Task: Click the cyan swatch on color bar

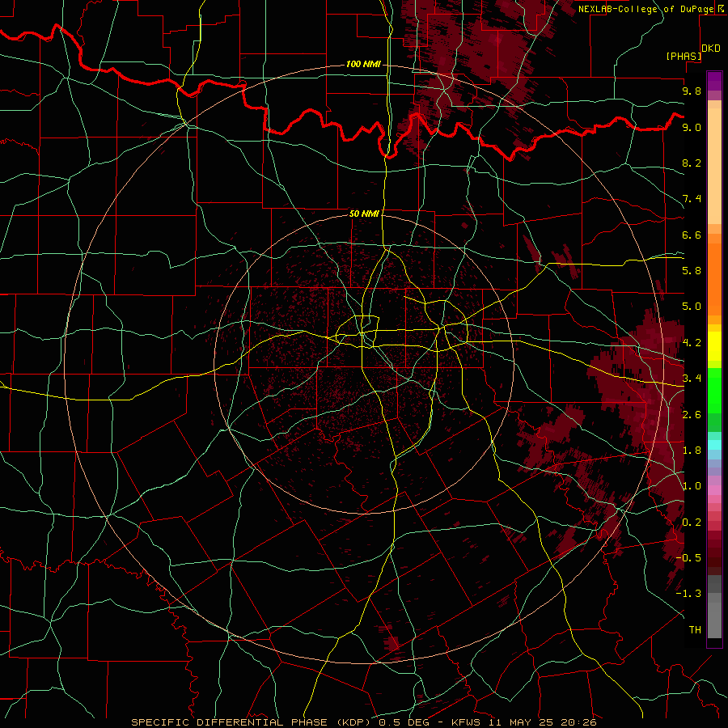Action: click(714, 445)
